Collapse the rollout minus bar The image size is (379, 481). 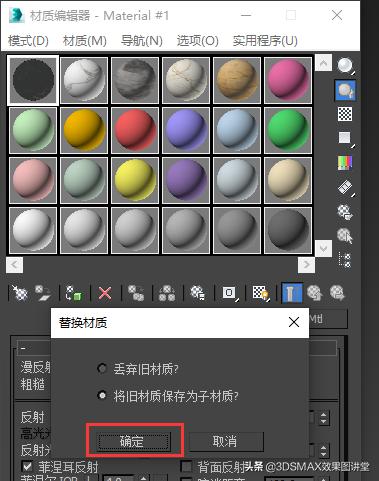coord(23,348)
